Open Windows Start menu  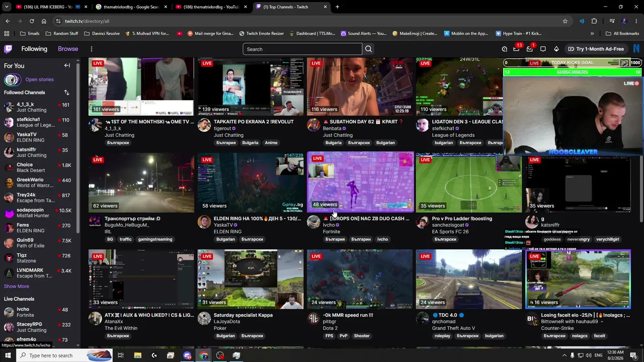click(8, 355)
